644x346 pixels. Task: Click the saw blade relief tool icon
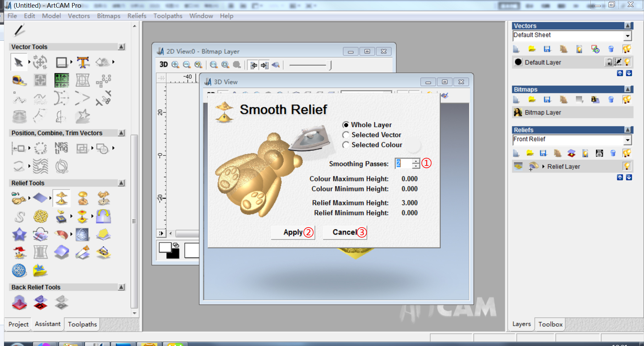click(x=82, y=252)
